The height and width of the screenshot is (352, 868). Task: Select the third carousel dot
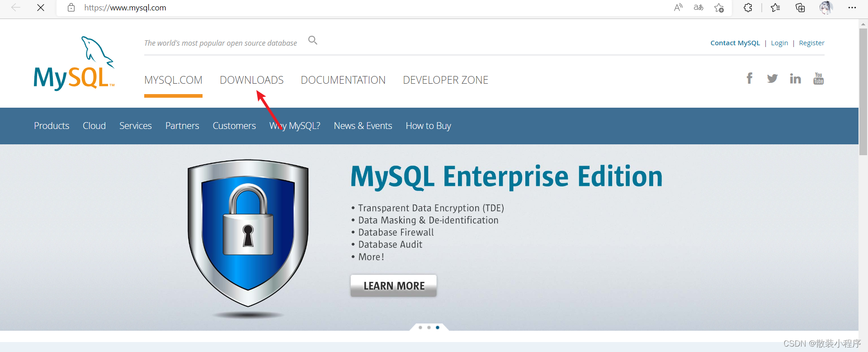[438, 327]
